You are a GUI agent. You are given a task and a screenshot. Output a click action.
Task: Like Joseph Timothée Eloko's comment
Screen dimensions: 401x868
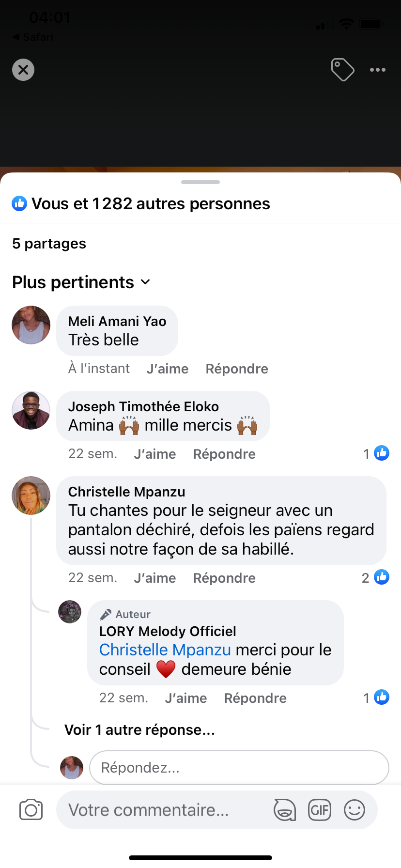(155, 454)
